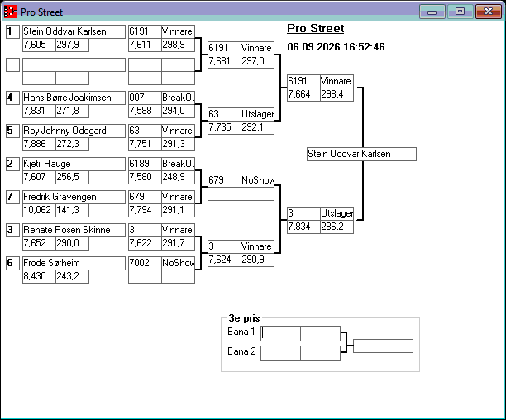Screen dimensions: 506x420
Task: Click the Utslagen status cell next to 63
Action: pos(257,114)
